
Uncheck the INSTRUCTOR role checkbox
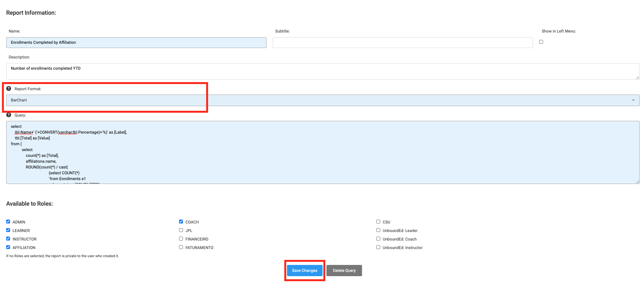(8, 239)
